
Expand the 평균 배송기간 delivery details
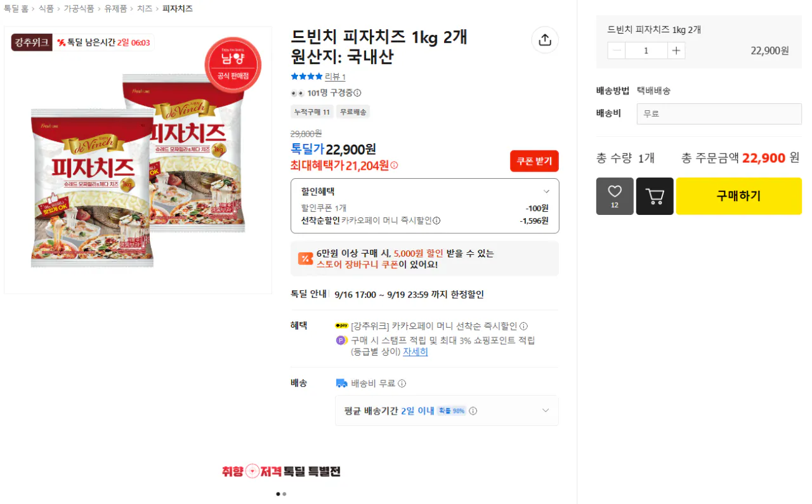tap(447, 411)
